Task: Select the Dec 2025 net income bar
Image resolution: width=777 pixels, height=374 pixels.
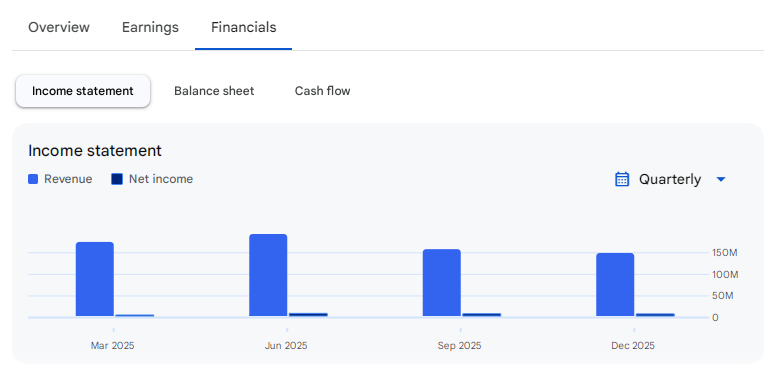Action: 655,315
